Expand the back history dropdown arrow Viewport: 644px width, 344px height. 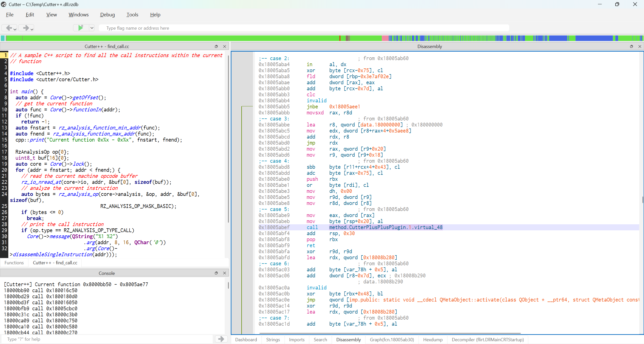click(15, 29)
